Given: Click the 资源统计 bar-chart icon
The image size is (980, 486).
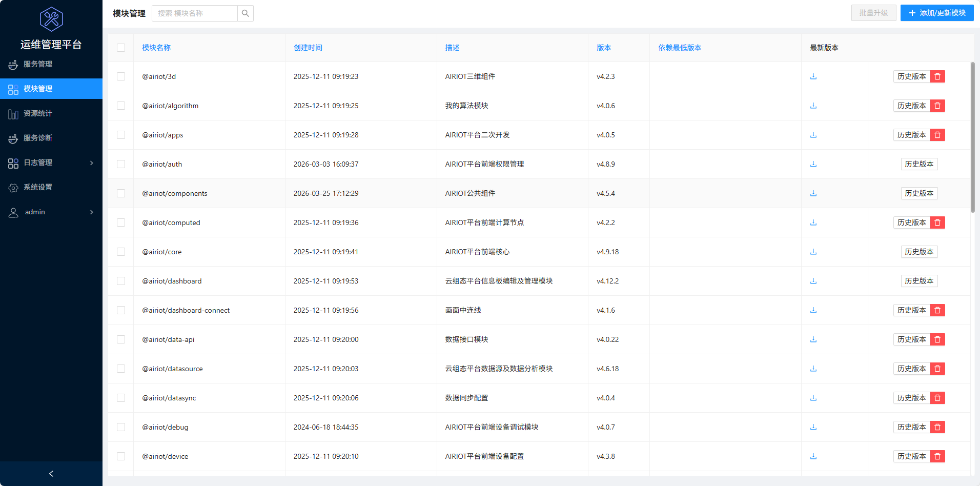Looking at the screenshot, I should coord(13,113).
